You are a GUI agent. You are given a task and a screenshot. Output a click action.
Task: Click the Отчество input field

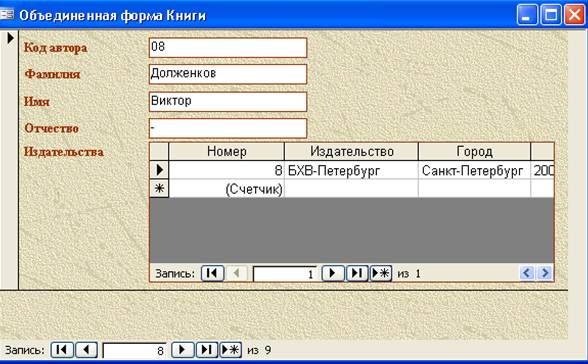point(228,129)
